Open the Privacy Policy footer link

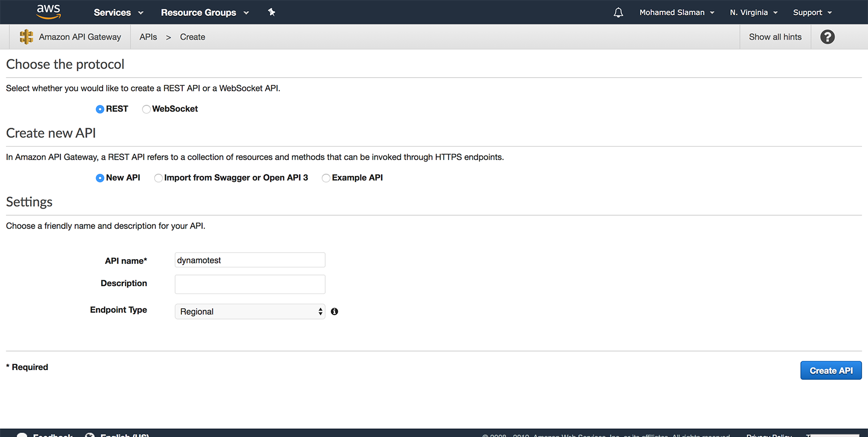pos(769,434)
